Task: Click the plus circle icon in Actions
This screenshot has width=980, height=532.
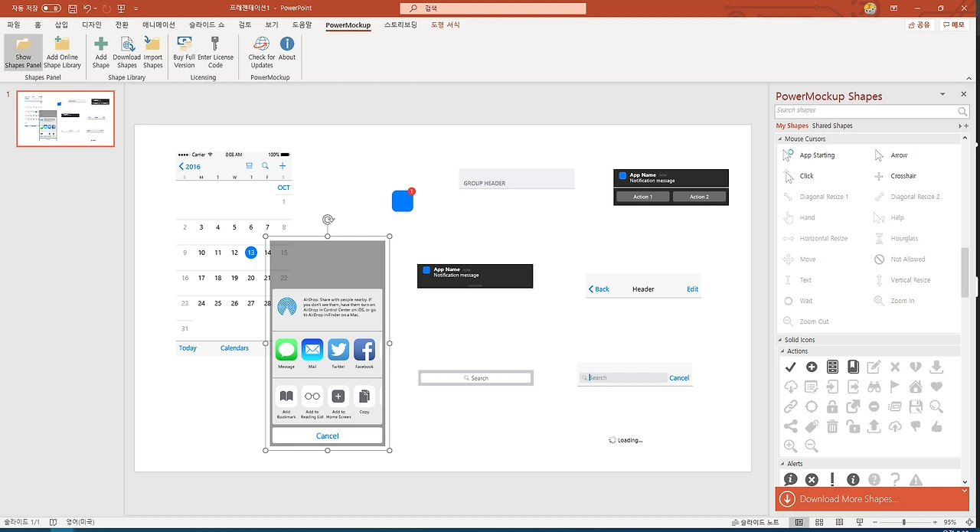Action: [812, 367]
